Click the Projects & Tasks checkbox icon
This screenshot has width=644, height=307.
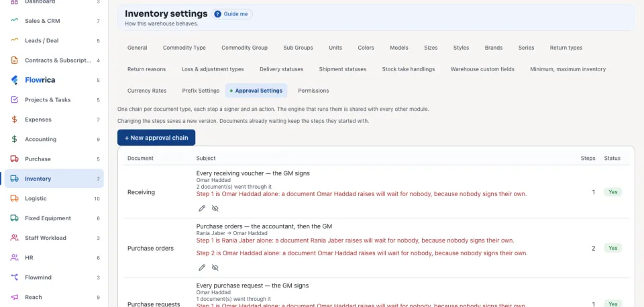(14, 99)
